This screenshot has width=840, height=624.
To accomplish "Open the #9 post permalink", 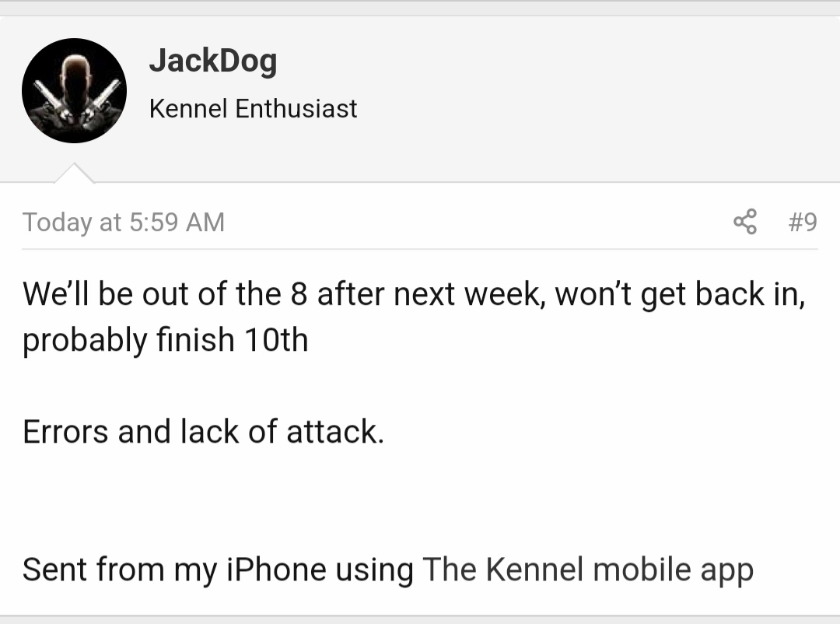I will 803,222.
